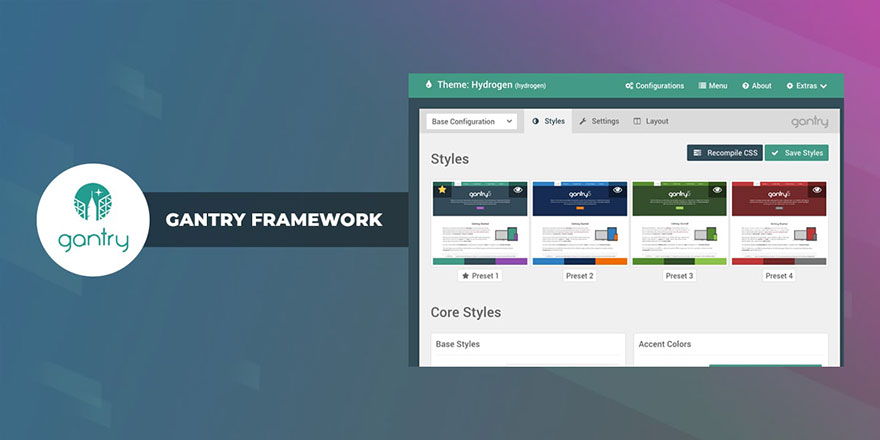This screenshot has height=440, width=880.
Task: Click the Preset 1 label
Action: click(480, 276)
